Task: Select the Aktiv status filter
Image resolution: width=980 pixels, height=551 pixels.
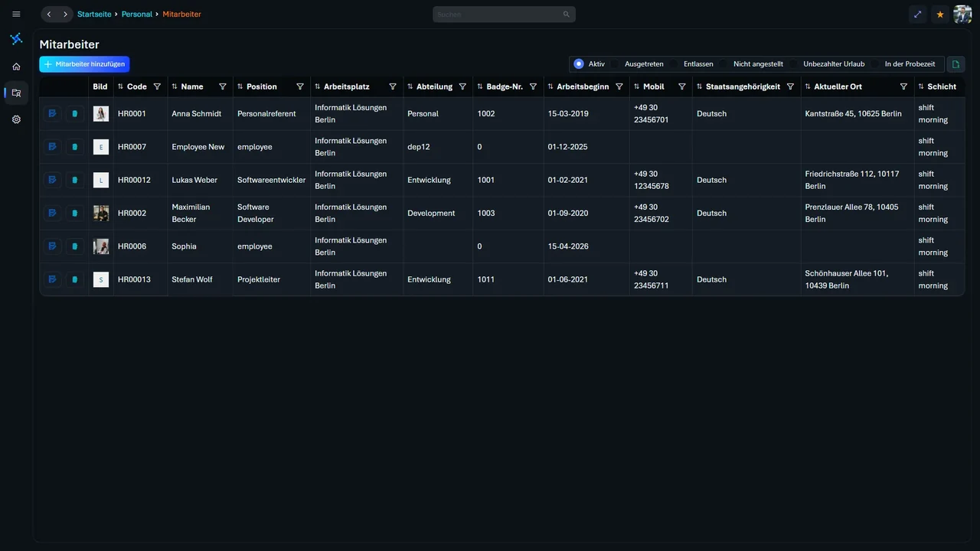Action: pos(590,64)
